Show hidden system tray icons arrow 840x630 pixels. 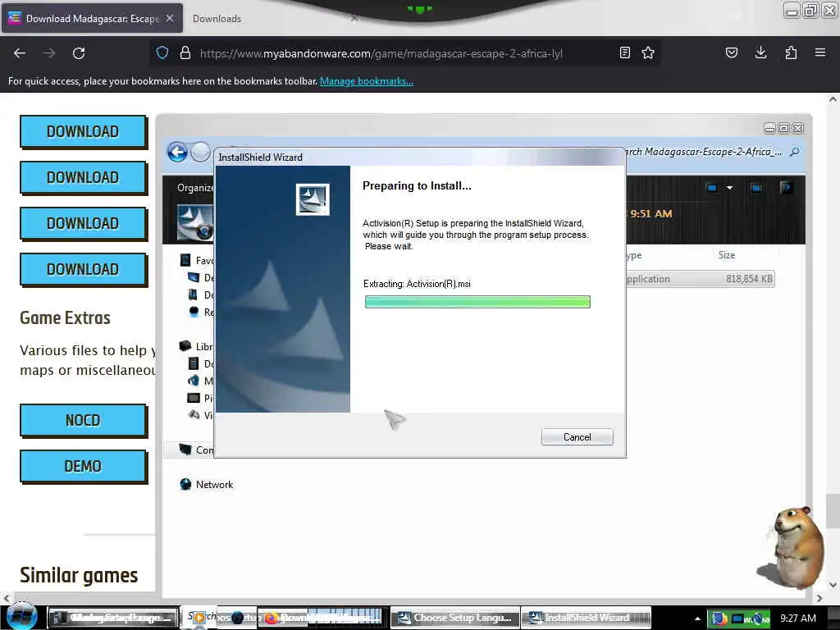(x=697, y=619)
